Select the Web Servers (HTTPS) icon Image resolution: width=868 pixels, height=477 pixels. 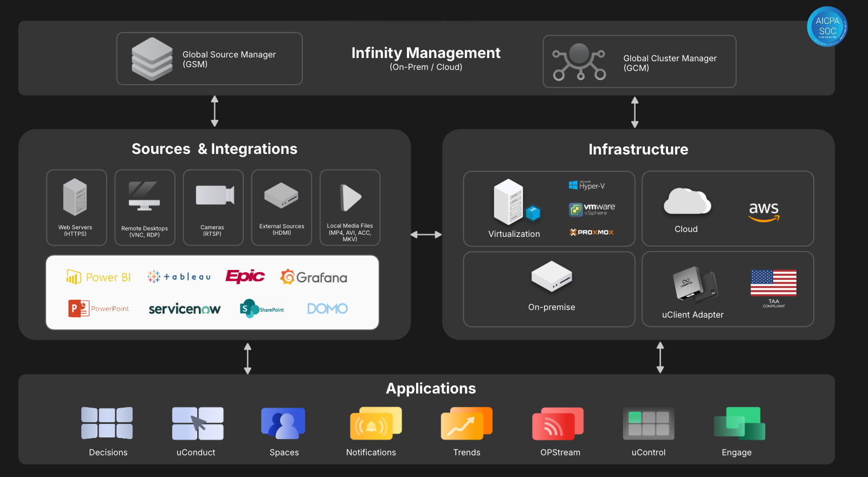pos(75,197)
